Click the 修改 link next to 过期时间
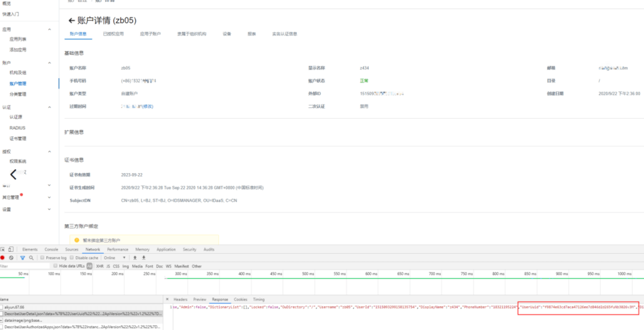 148,106
